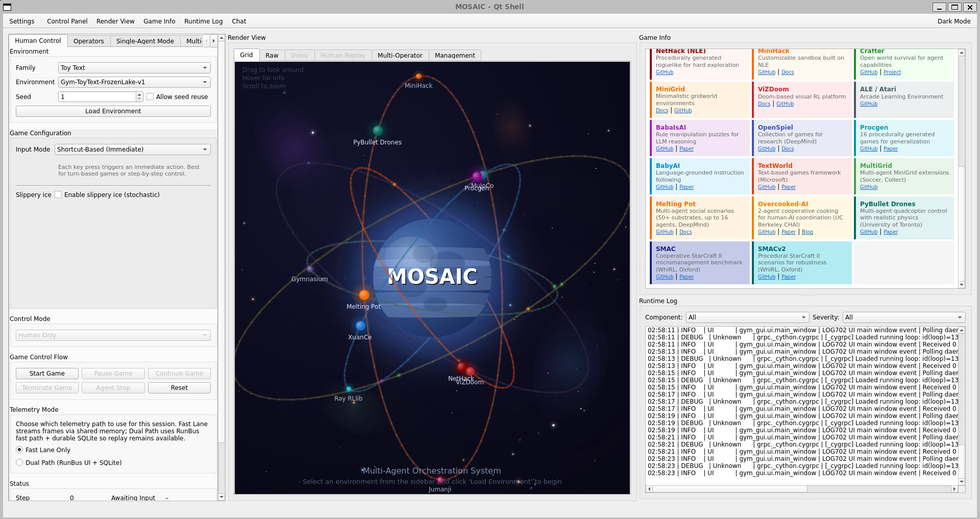Screen dimensions: 980x519
Task: Click control panel scroll up arrow
Action: (222, 38)
